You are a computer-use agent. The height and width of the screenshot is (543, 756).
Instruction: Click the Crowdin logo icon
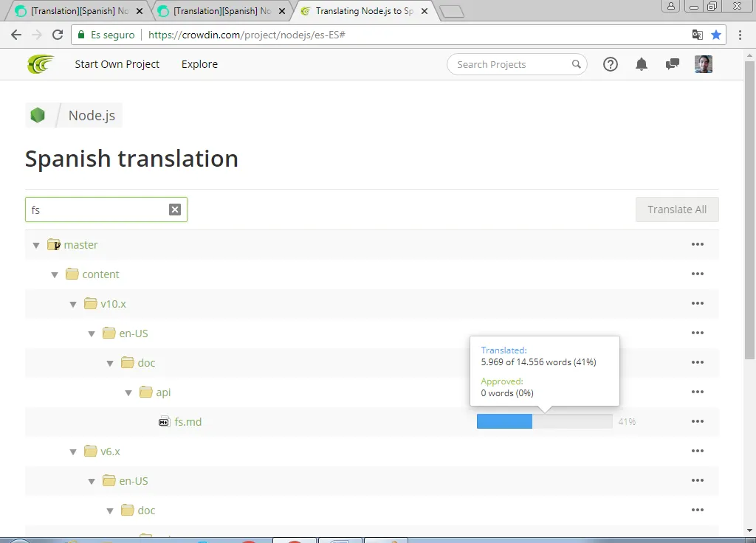tap(41, 64)
